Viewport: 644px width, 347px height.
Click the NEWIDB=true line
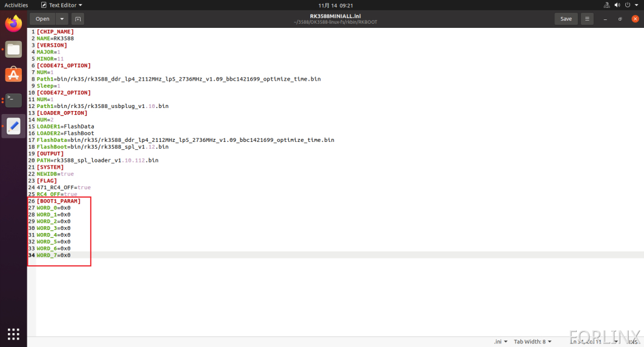click(x=55, y=174)
